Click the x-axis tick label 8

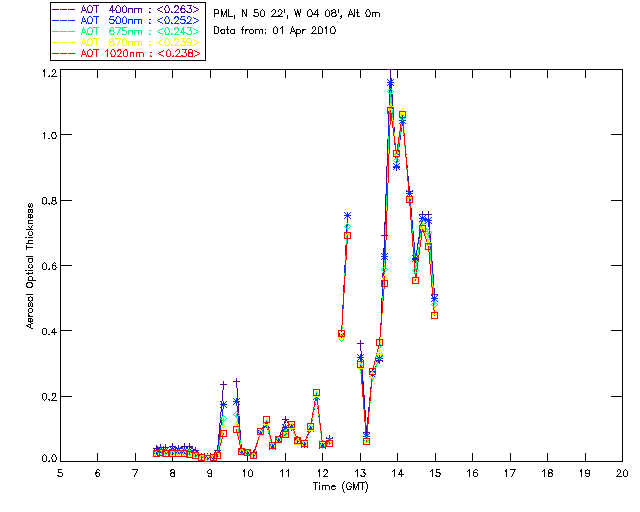[x=173, y=473]
